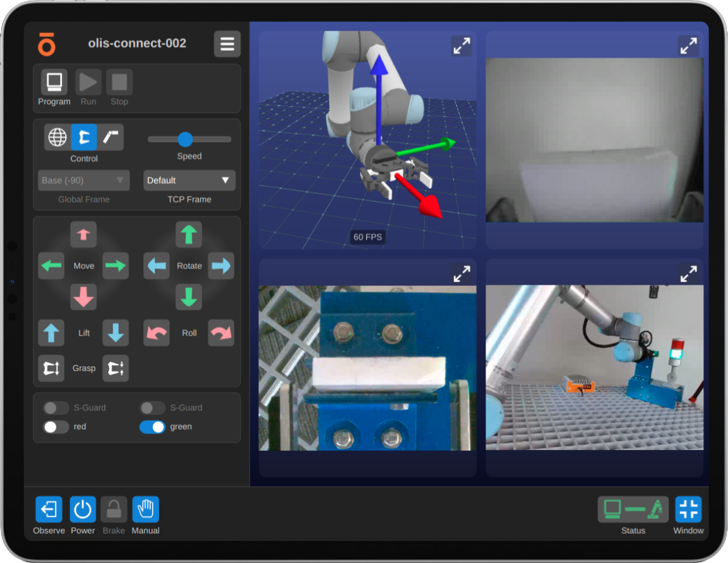Open the TCP Frame Default dropdown
Screen dimensions: 728x563
pyautogui.click(x=189, y=181)
